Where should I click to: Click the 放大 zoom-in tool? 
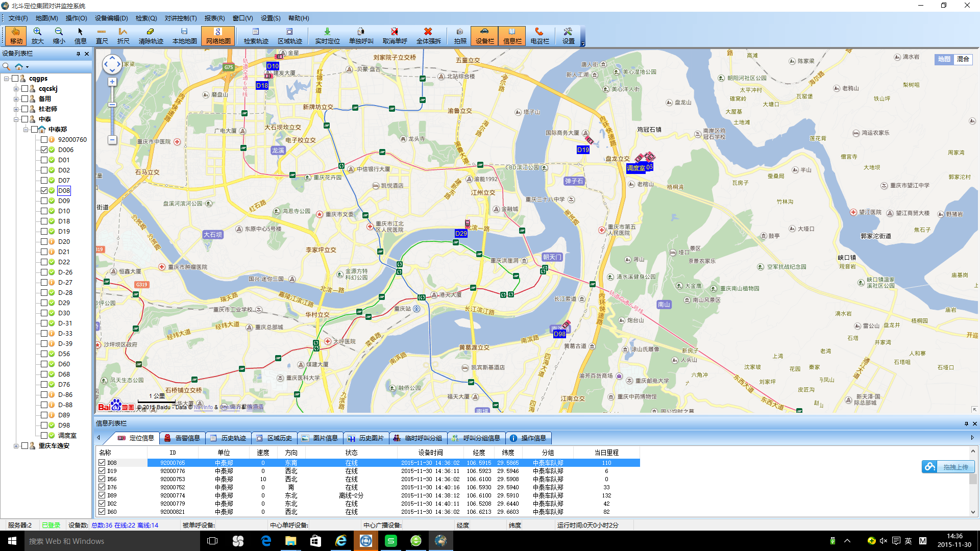(37, 36)
